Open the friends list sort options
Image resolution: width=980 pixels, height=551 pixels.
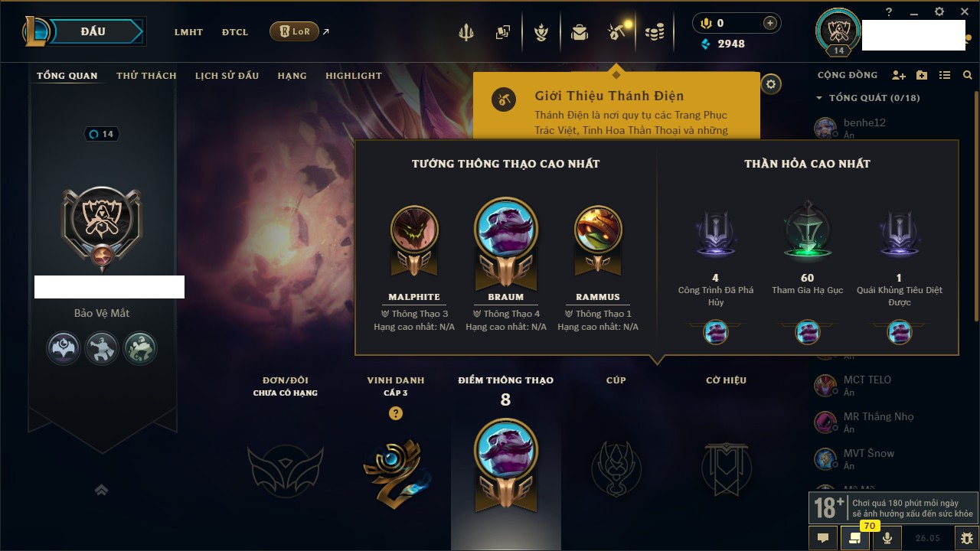coord(945,75)
